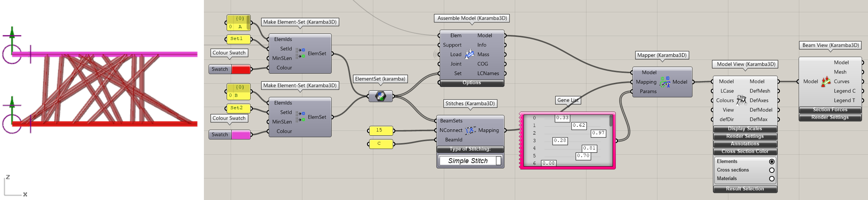Click the Beam View component icon

(x=826, y=81)
